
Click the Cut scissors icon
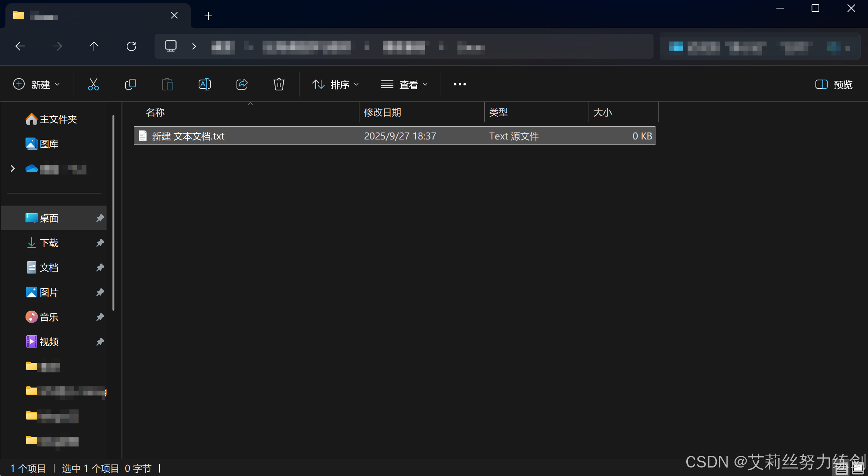pos(93,84)
